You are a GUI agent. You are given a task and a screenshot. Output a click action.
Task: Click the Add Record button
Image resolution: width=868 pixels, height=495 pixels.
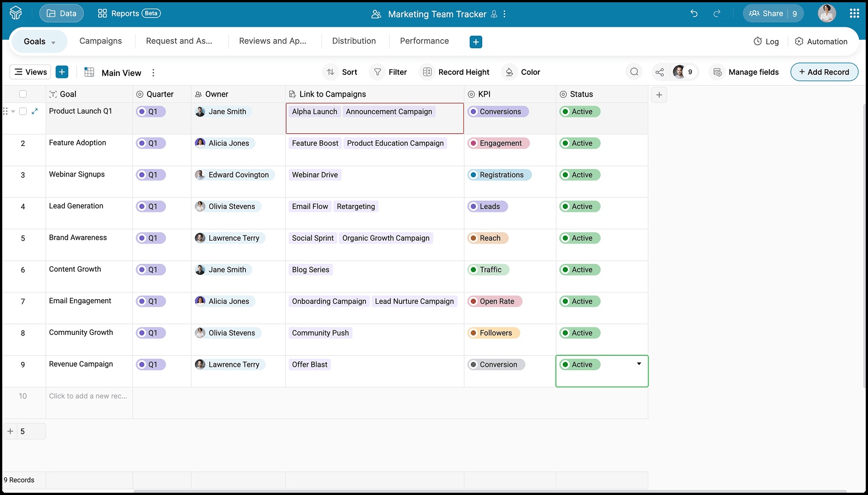click(x=824, y=72)
